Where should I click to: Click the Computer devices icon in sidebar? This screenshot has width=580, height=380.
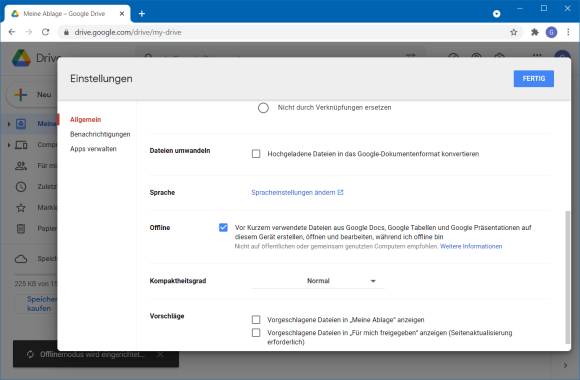click(x=21, y=145)
